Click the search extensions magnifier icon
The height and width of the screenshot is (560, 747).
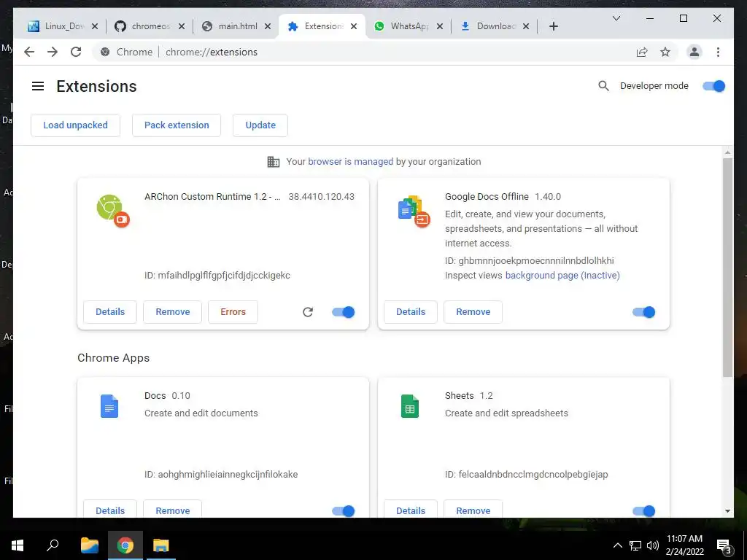pos(603,86)
